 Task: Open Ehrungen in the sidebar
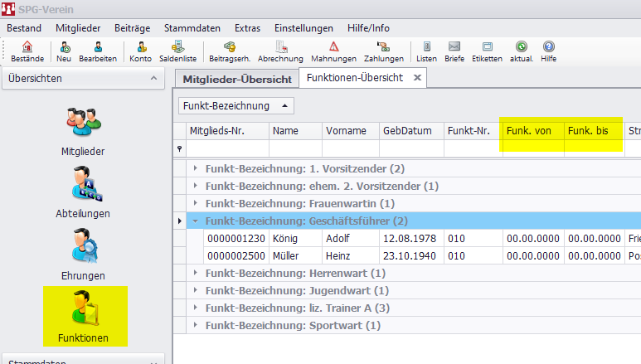coord(83,253)
